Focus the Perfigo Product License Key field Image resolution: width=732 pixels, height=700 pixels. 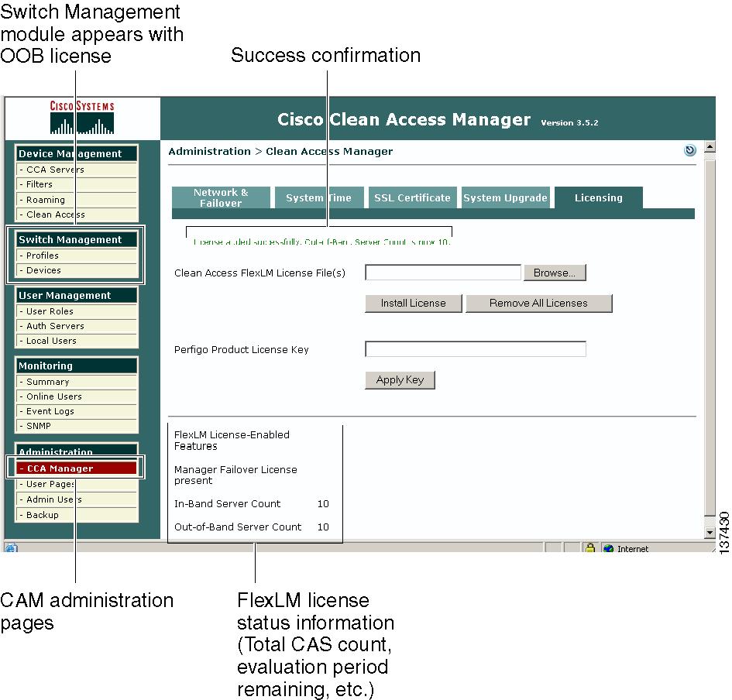(476, 349)
